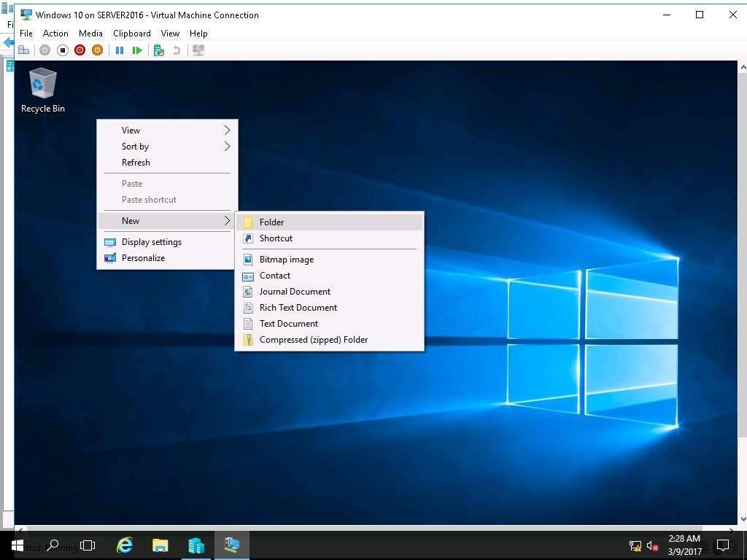Screen dimensions: 747x560
Task: Click the Revert toolbar icon
Action: (177, 50)
